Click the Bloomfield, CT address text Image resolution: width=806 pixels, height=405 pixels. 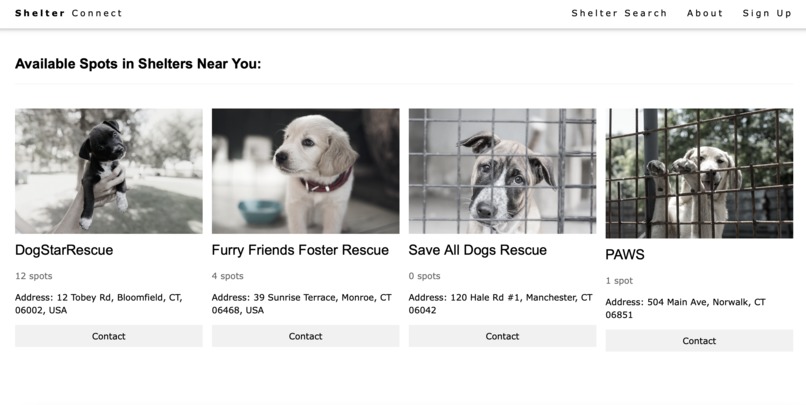click(99, 304)
